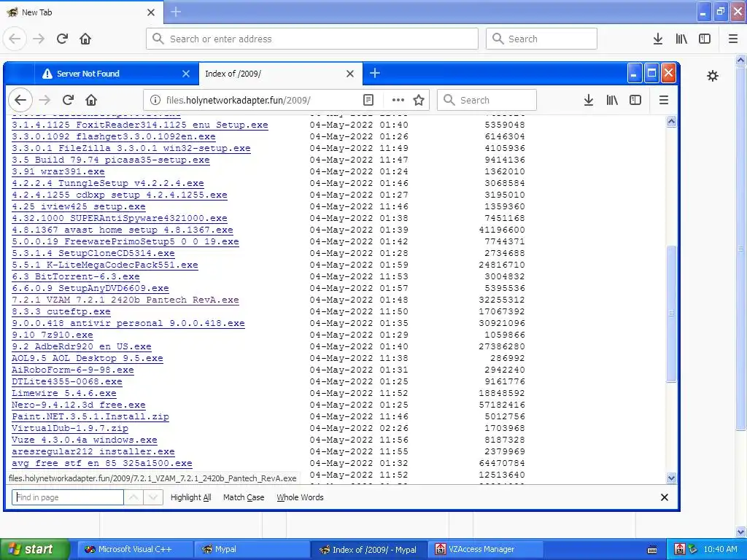Viewport: 747px width, 560px height.
Task: Bookmark this page with the star icon
Action: (x=419, y=100)
